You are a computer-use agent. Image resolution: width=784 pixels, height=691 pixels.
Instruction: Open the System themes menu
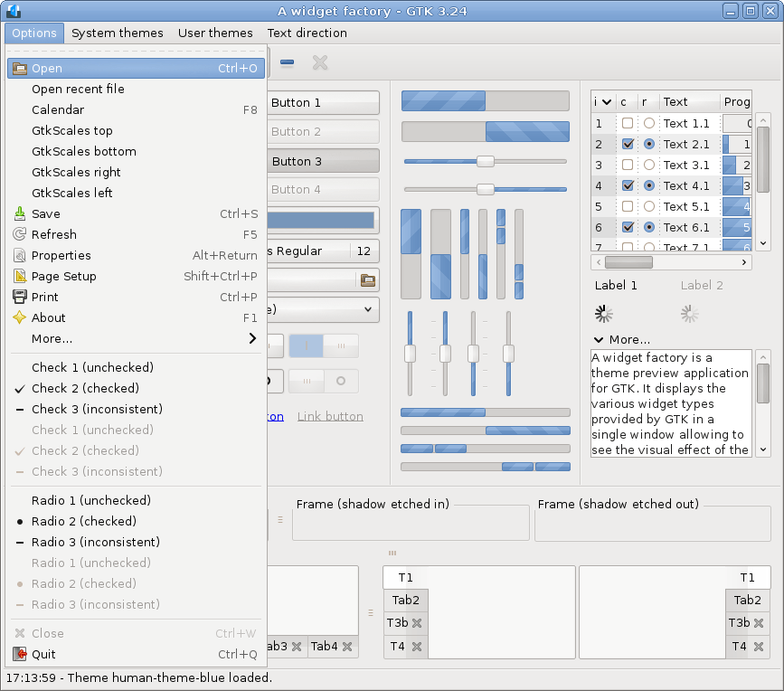(118, 33)
